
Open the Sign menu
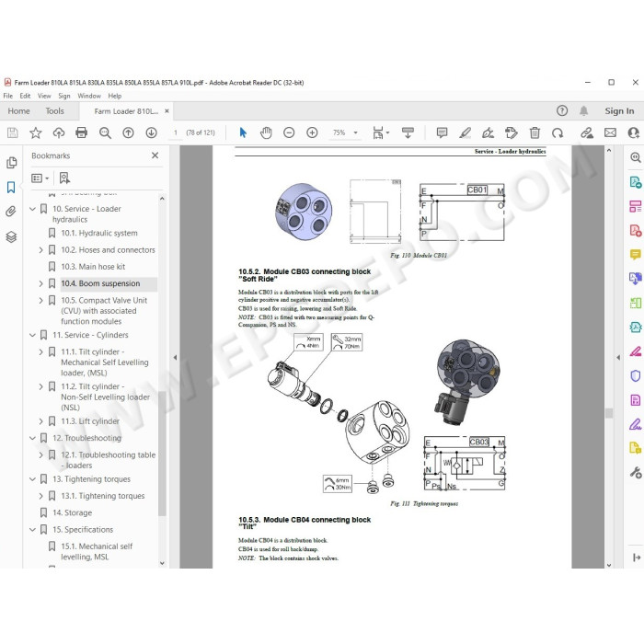coord(64,96)
